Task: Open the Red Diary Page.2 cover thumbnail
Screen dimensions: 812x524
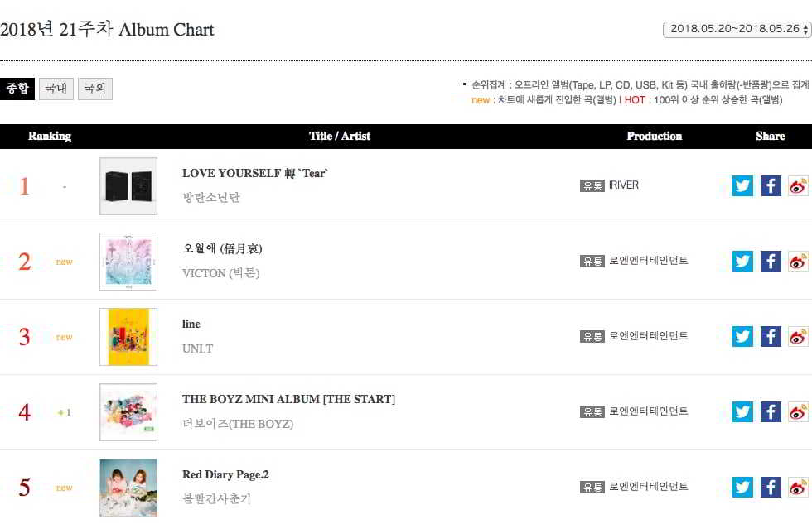Action: (x=128, y=488)
